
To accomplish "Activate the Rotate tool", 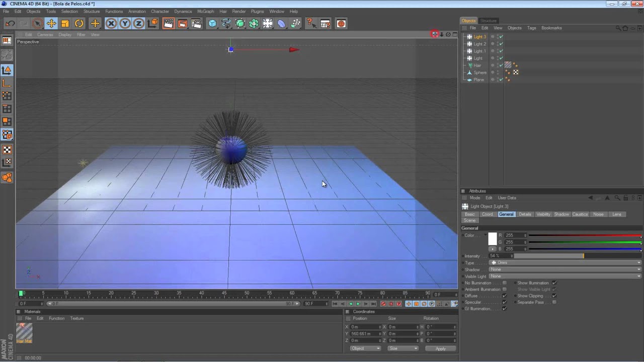I will coord(79,24).
